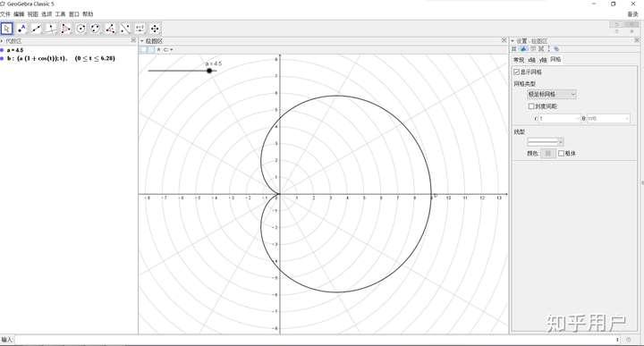Click the cardioid curve's cusp at origin
Screen dimensions: 644x346
(279, 194)
